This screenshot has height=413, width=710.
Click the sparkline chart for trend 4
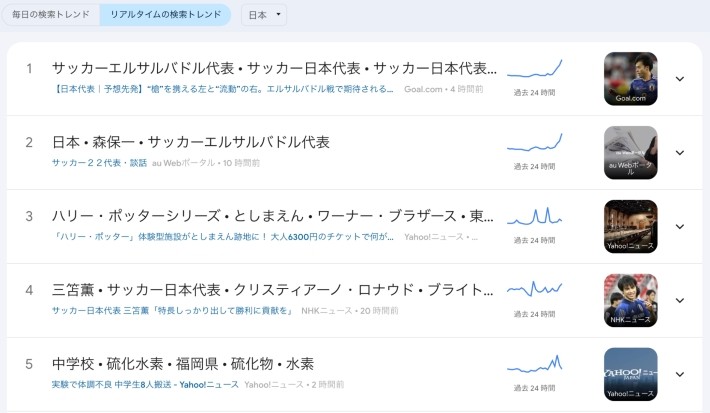(x=534, y=289)
